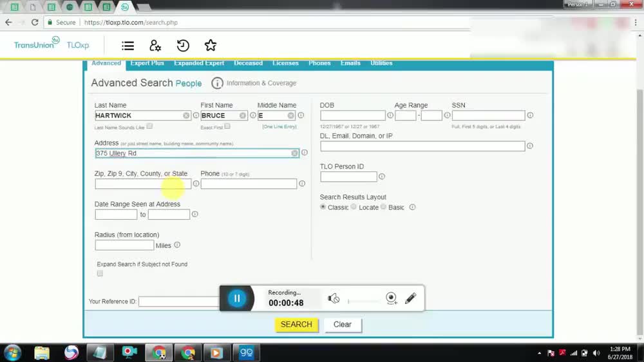
Task: Select Basic results layout
Action: (383, 207)
